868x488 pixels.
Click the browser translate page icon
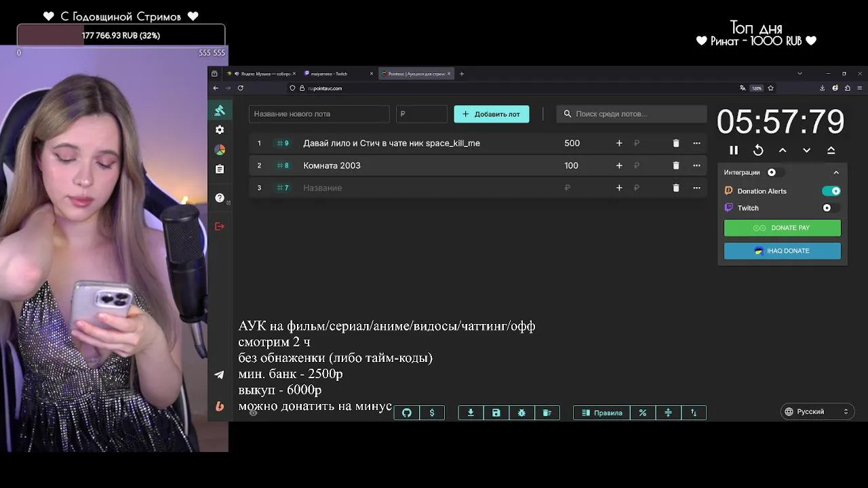pos(743,88)
